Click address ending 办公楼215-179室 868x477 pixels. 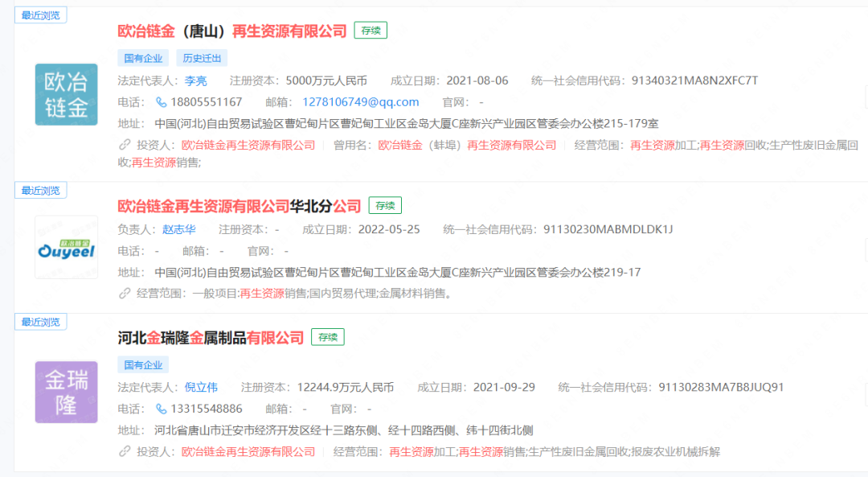[407, 124]
